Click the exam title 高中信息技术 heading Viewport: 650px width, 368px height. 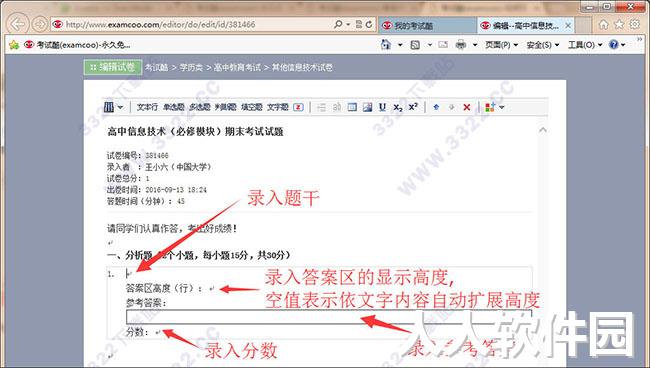coord(195,132)
